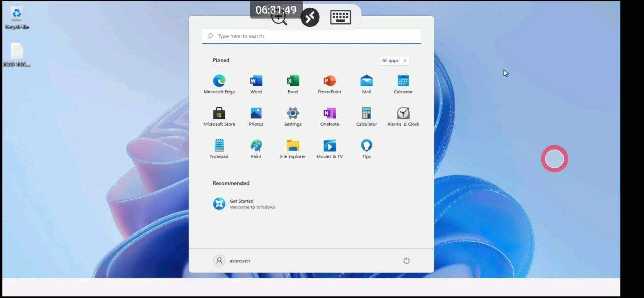This screenshot has width=644, height=298.
Task: Click the remote session zoom magnifier icon
Action: click(279, 17)
